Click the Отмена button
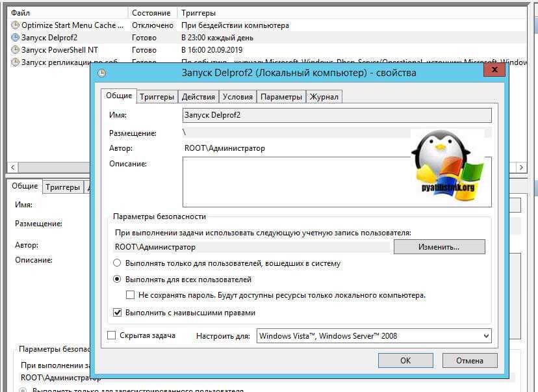Viewport: 538px width, 392px height. [470, 360]
